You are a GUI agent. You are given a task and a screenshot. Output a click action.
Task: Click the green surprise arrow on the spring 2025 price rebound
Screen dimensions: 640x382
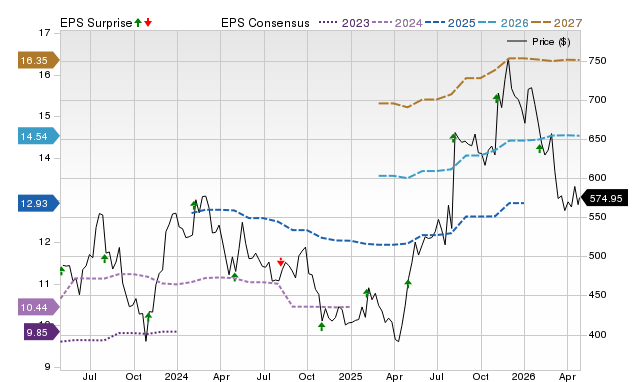coord(408,283)
